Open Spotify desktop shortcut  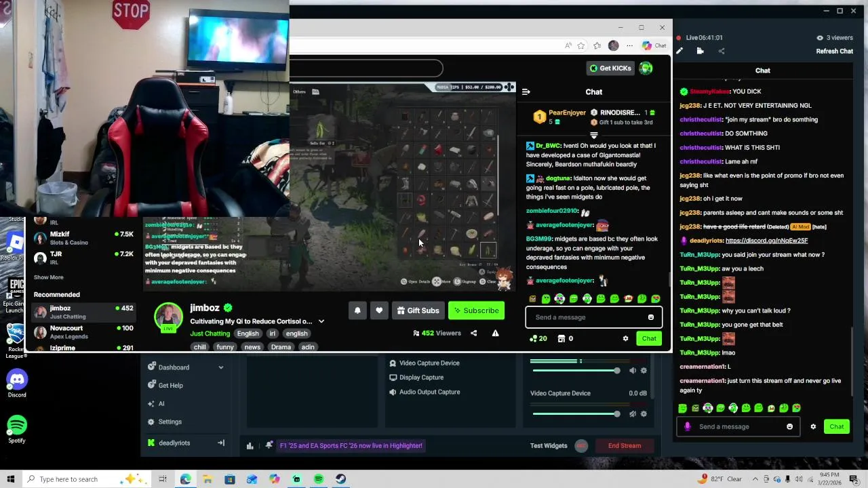(x=17, y=429)
